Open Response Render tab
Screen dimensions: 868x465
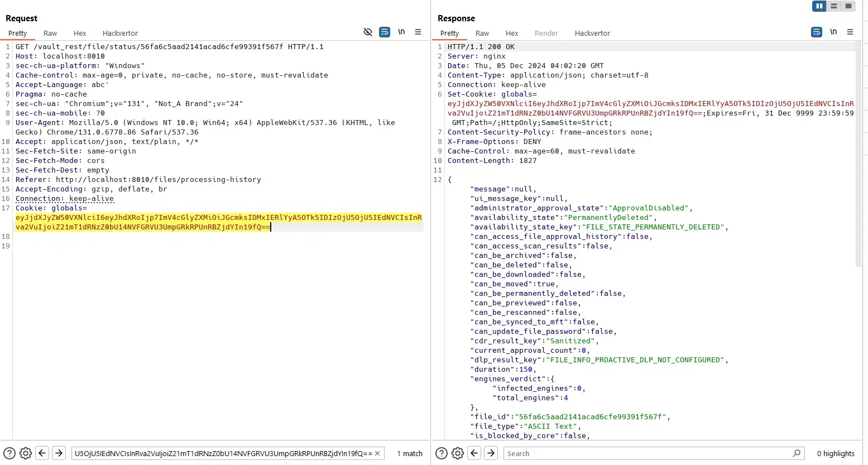tap(546, 33)
